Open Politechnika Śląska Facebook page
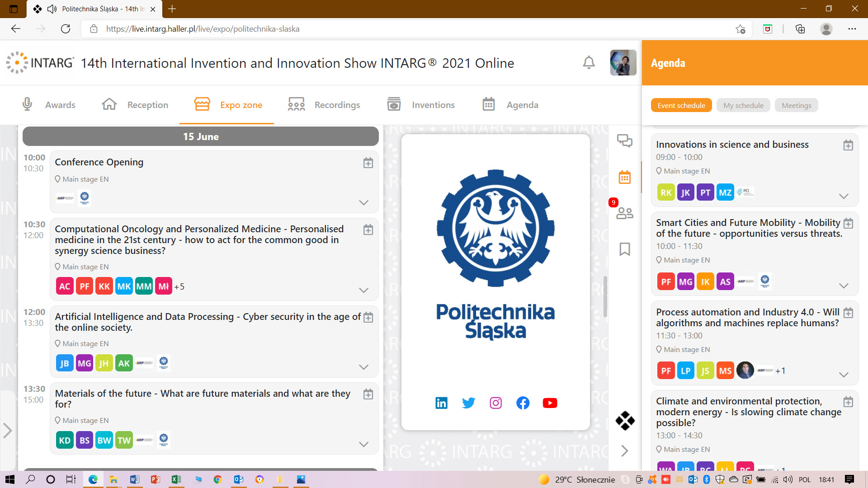Viewport: 868px width, 488px height. 523,403
